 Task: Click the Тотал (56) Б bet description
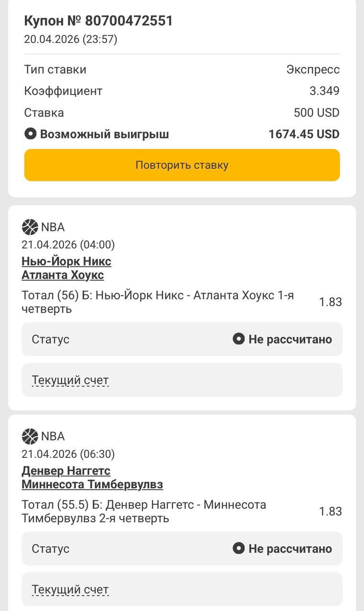point(157,302)
